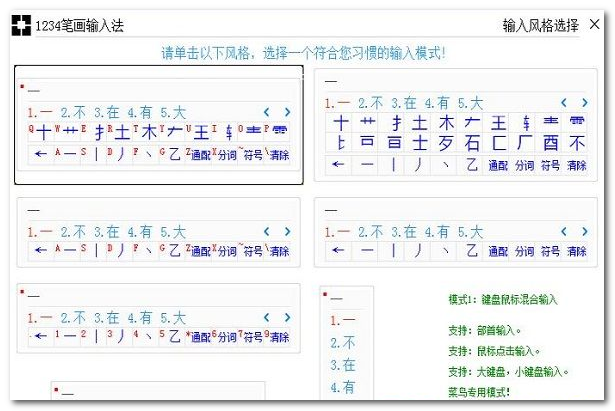Go to next candidates in QWERTY style panel
The width and height of the screenshot is (615, 411).
tap(287, 113)
